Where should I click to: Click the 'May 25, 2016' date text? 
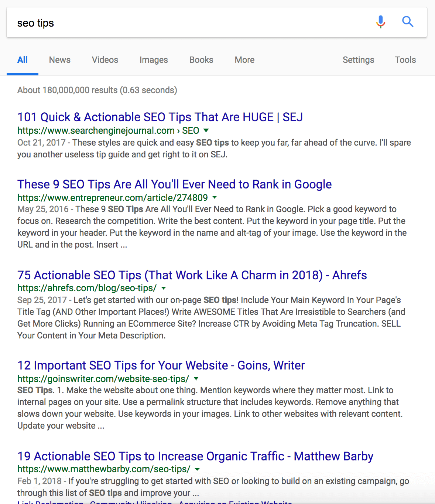(x=43, y=209)
